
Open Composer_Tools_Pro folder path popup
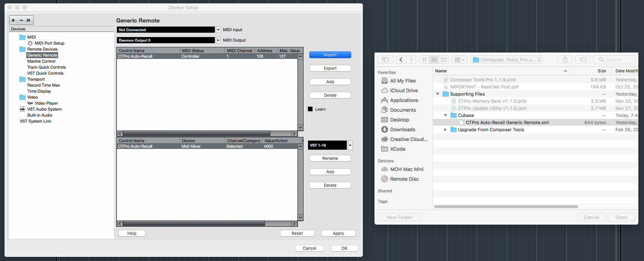point(506,60)
